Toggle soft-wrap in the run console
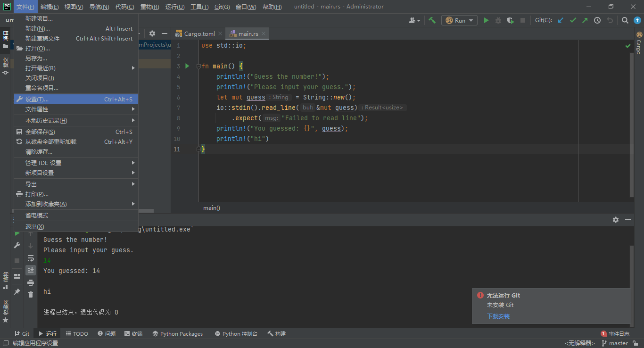644x348 pixels. [x=31, y=258]
